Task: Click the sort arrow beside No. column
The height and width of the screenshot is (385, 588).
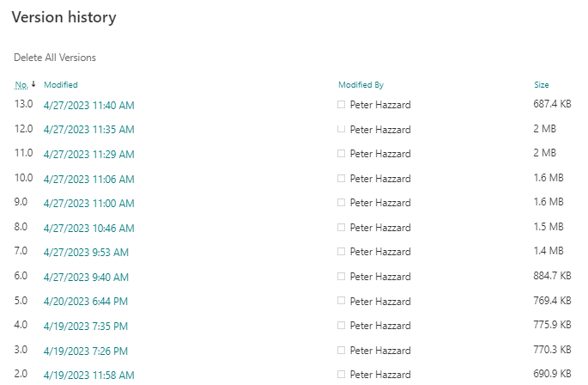Action: 33,84
